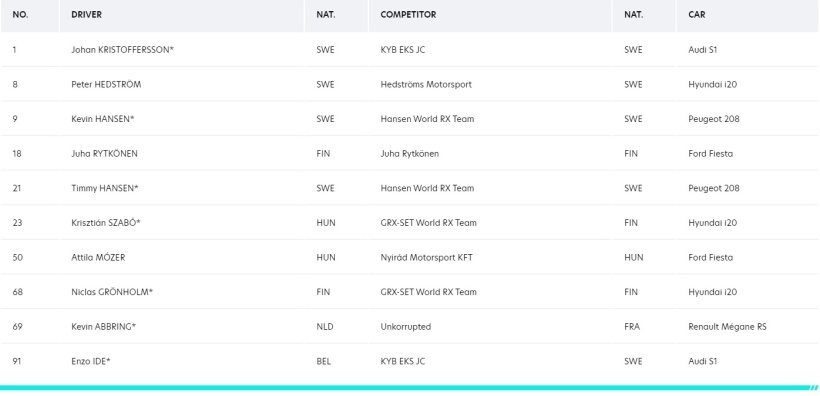
Task: Select driver Johan KRISTOFFERSSON
Action: tap(122, 50)
